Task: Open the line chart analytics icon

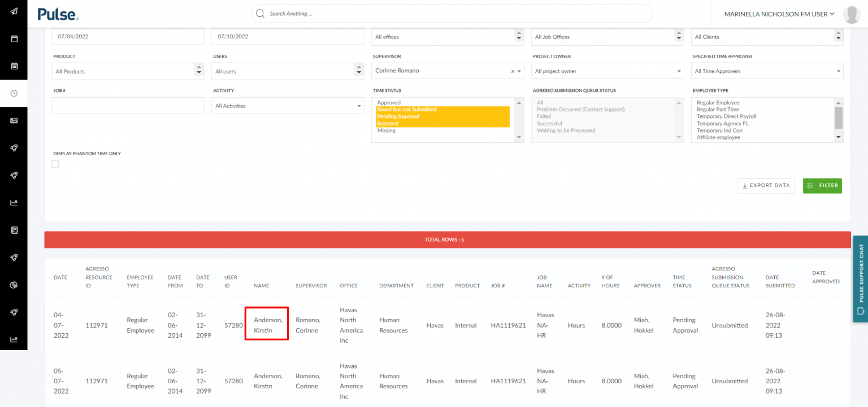Action: (x=14, y=202)
